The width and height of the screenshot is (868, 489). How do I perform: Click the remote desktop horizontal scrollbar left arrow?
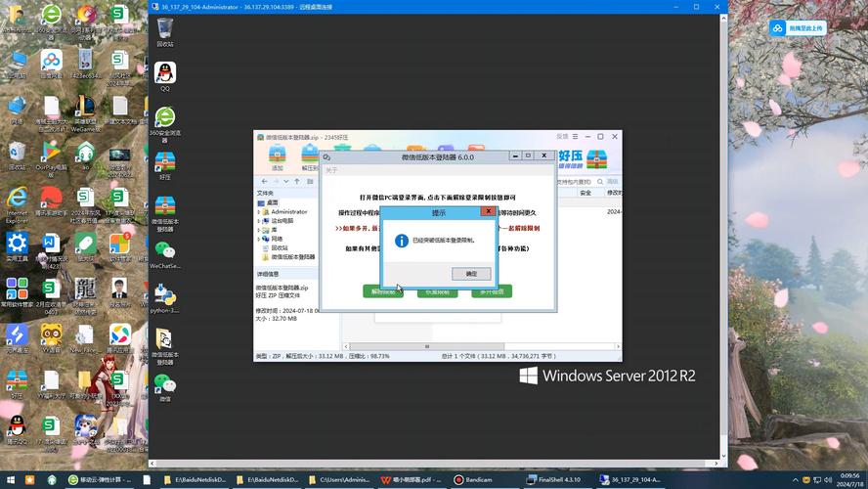click(152, 464)
